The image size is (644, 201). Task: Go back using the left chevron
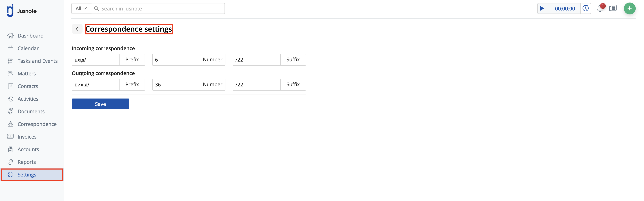(x=77, y=29)
